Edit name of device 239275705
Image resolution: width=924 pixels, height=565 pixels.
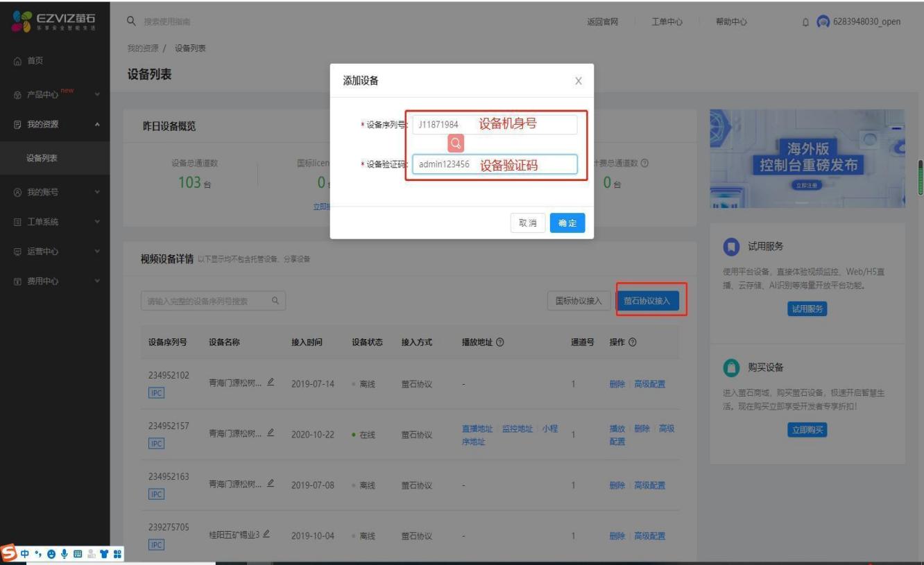tap(266, 535)
